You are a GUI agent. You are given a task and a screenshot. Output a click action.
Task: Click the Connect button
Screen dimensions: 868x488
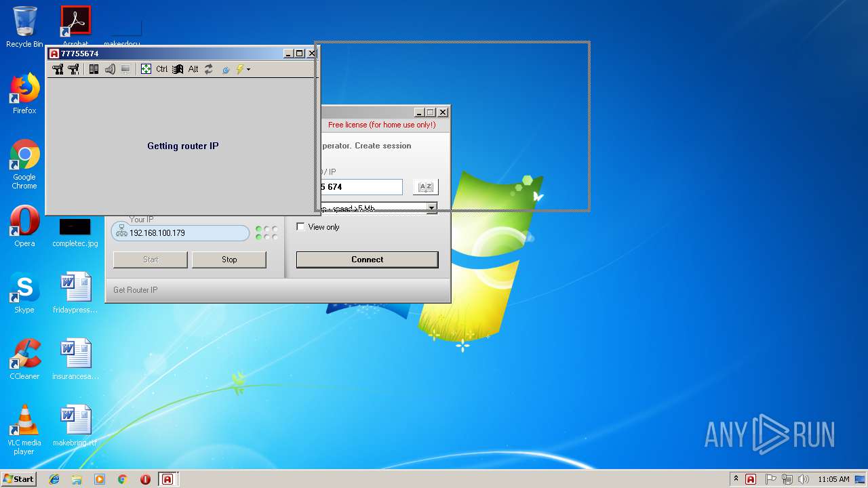(367, 260)
